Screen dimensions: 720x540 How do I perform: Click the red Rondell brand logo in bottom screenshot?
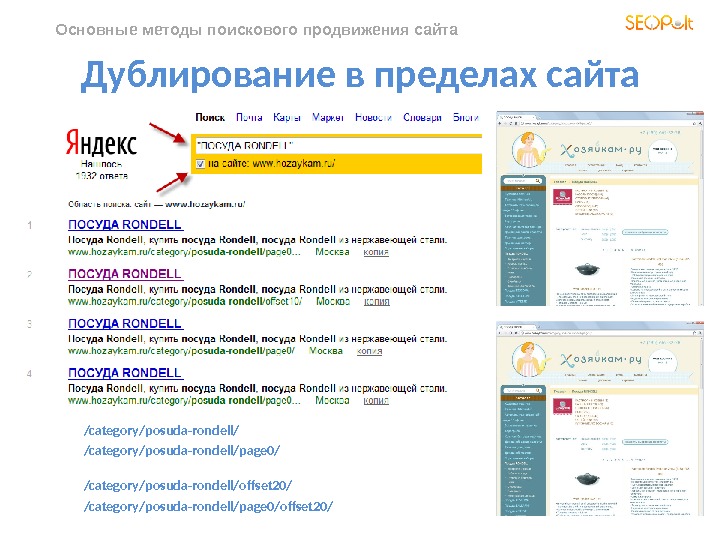pos(562,407)
